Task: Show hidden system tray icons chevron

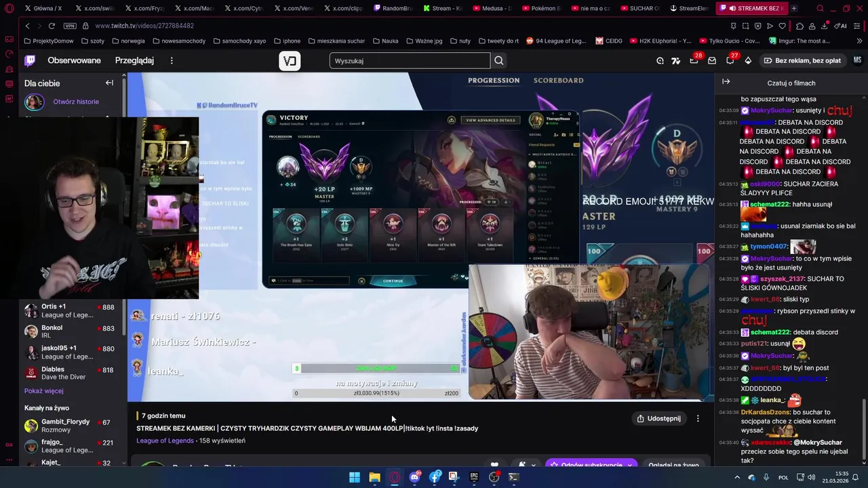Action: click(x=737, y=477)
